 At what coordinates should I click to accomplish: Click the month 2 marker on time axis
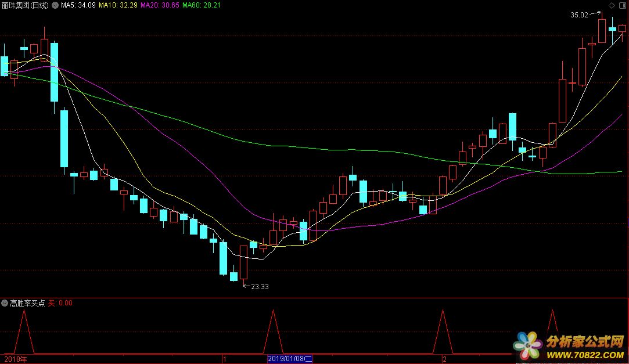(444, 359)
